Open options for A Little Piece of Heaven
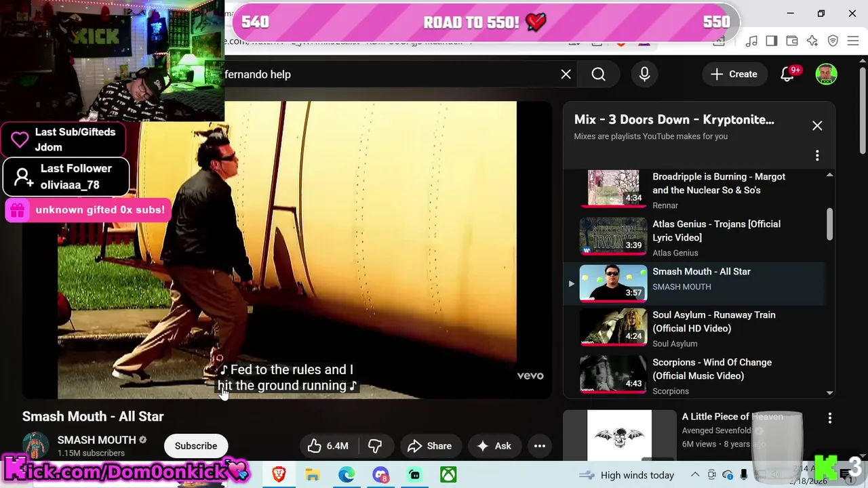Screen dimensions: 868x488 [x=829, y=419]
